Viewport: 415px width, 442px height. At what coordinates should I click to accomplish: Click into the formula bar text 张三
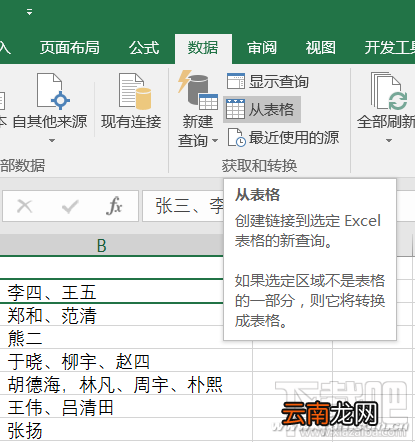[x=172, y=206]
